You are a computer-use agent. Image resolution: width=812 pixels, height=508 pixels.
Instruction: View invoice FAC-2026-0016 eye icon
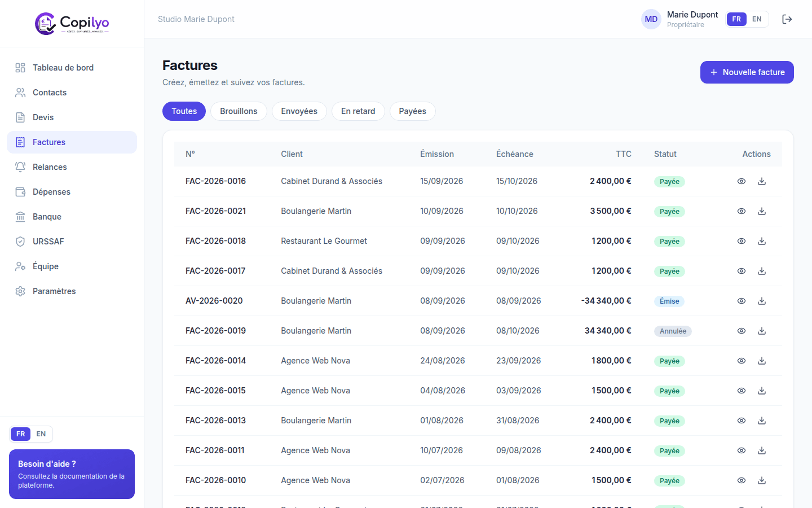(742, 181)
